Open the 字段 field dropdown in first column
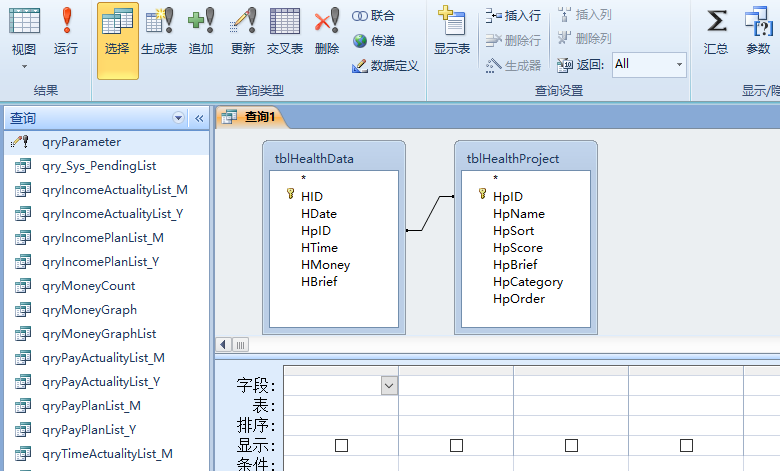780x471 pixels. pos(390,385)
